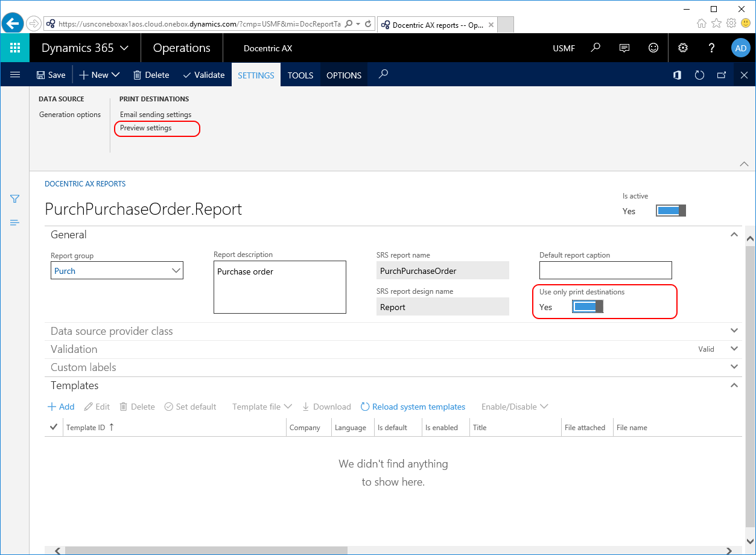Image resolution: width=756 pixels, height=555 pixels.
Task: Open the browser favorites star icon
Action: (x=716, y=24)
